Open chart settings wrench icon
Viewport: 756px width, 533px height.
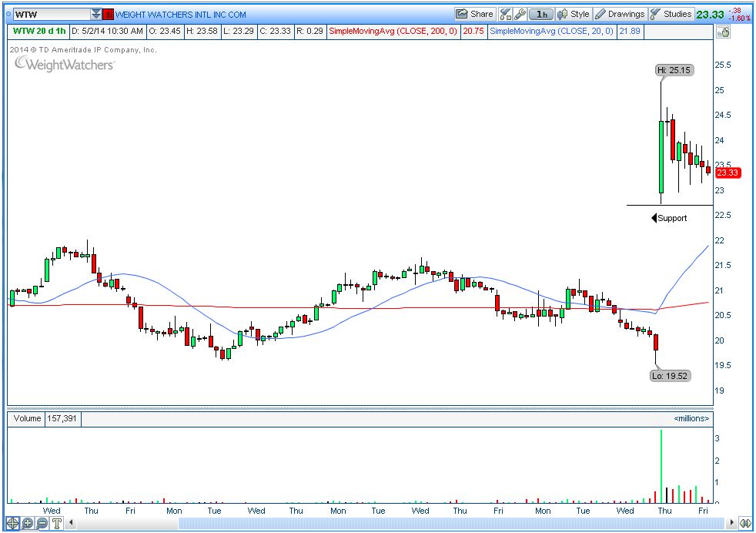[x=520, y=15]
